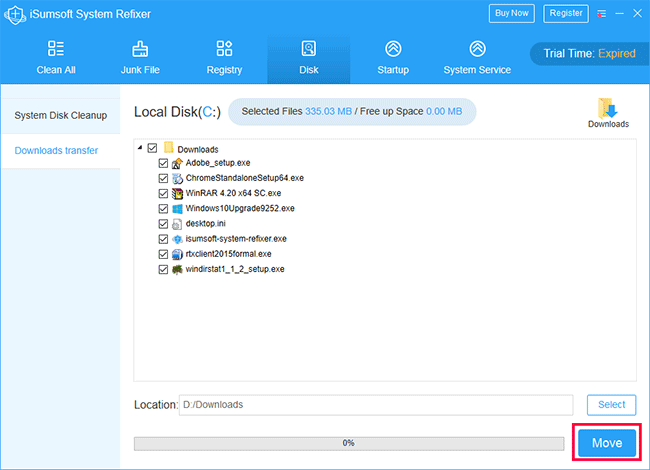
Task: Click the windirstat1_1_2_setup.exe file icon
Action: pos(177,269)
